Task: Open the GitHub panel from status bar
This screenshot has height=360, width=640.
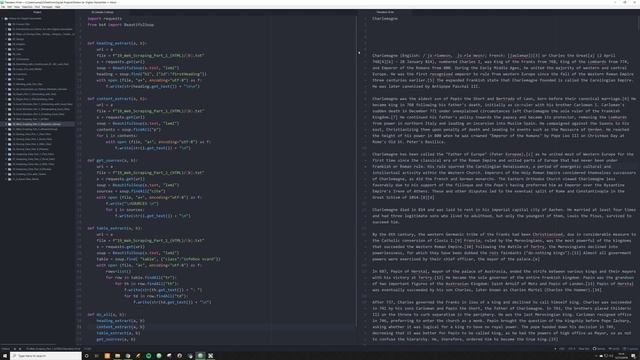Action: tap(600, 349)
